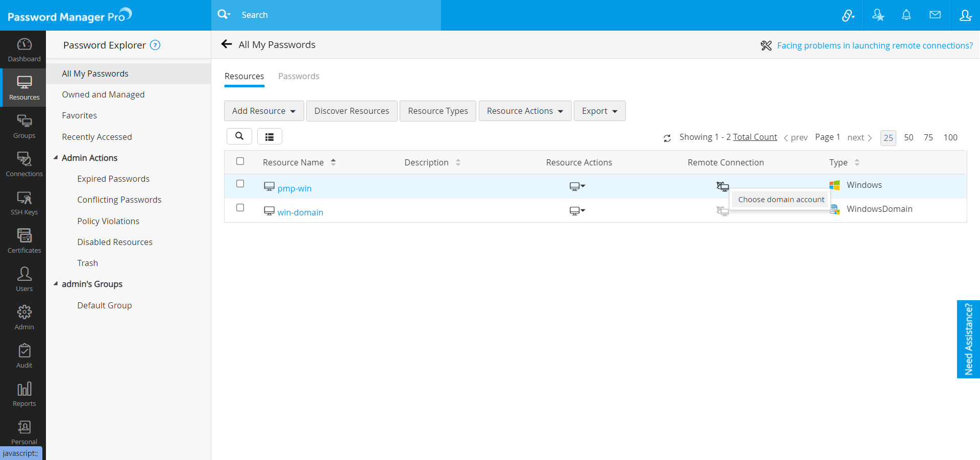Click Password Explorer help icon

155,45
